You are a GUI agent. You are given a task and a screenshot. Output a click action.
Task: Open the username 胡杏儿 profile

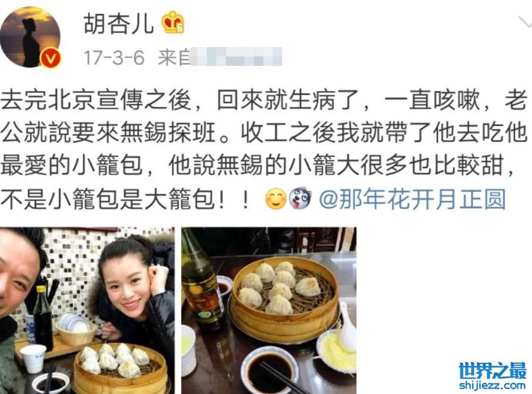119,24
